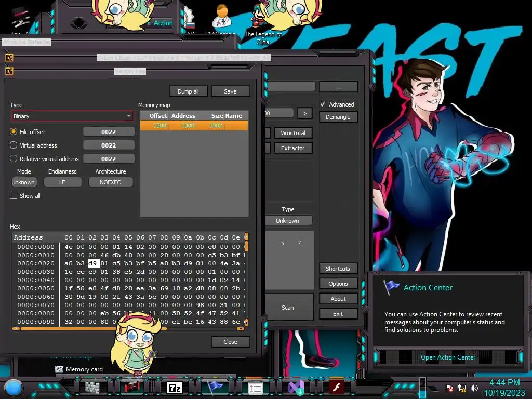The image size is (532, 399).
Task: Open the red-and-black app taskbar icon
Action: click(x=132, y=387)
